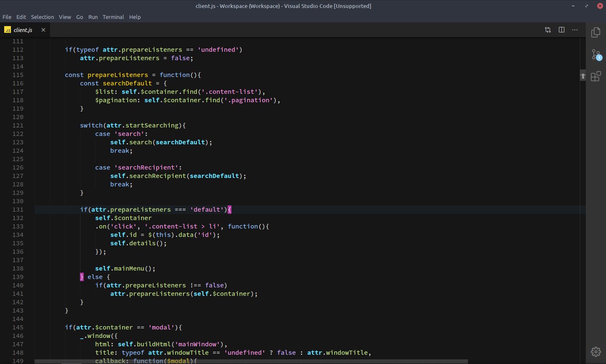Screen dimensions: 606x364
Task: Close the client.js tab
Action: 43,30
